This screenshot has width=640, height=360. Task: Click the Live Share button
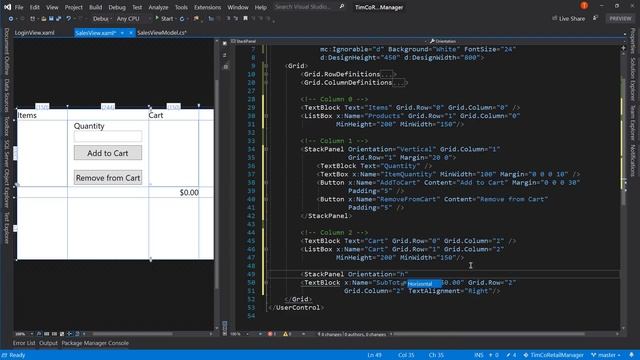(x=569, y=18)
